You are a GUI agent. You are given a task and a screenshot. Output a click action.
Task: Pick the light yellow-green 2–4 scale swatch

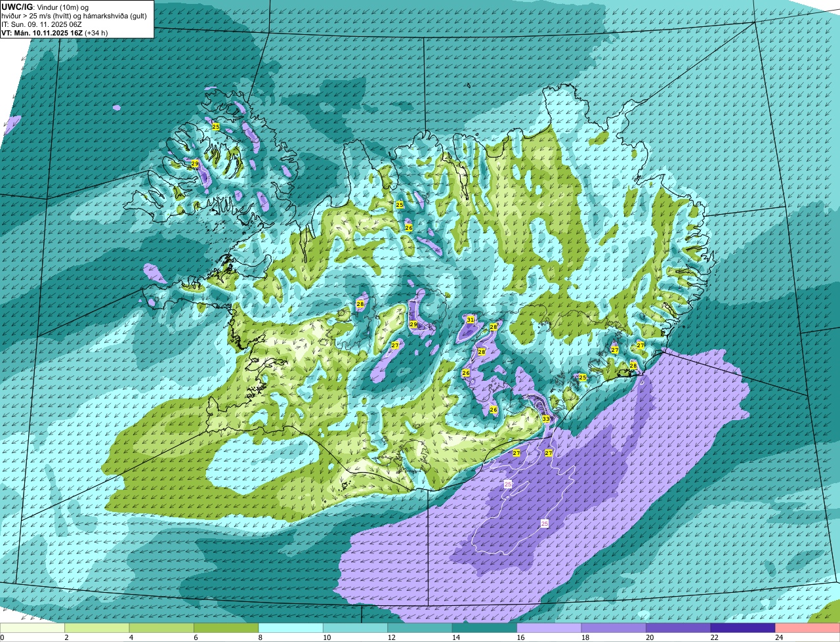[x=97, y=628]
